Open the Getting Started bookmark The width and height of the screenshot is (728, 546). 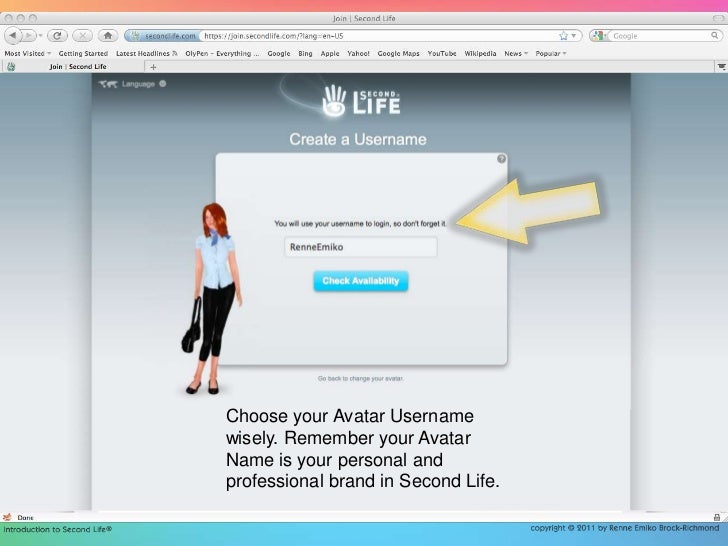tap(83, 53)
